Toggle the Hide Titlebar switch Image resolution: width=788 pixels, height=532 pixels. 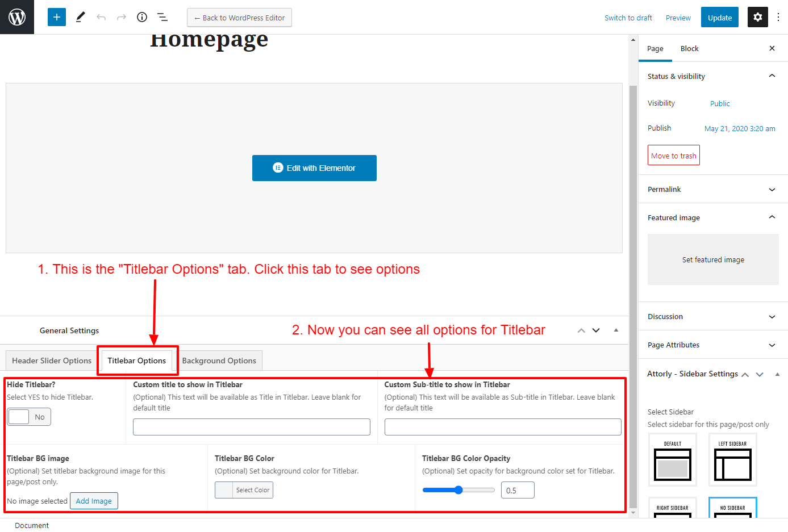pyautogui.click(x=29, y=417)
